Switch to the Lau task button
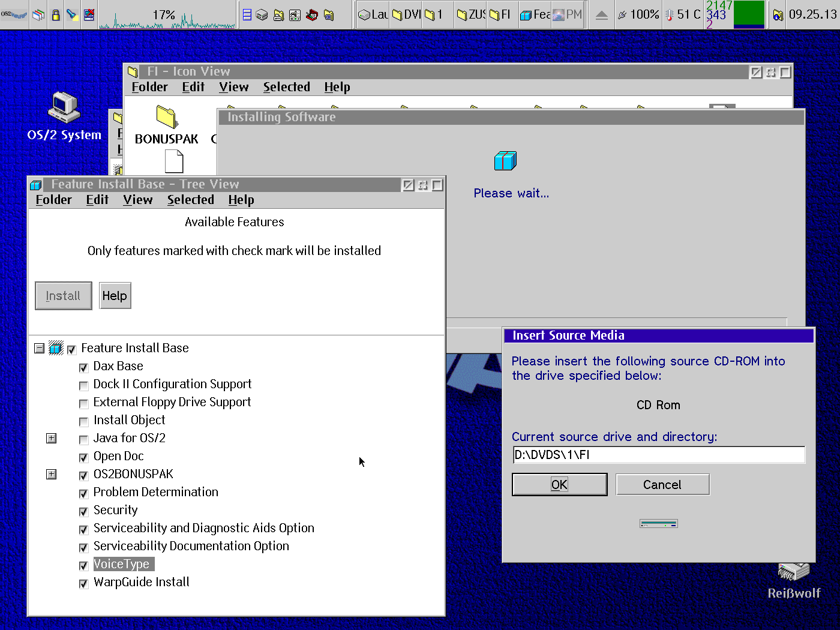 [373, 14]
